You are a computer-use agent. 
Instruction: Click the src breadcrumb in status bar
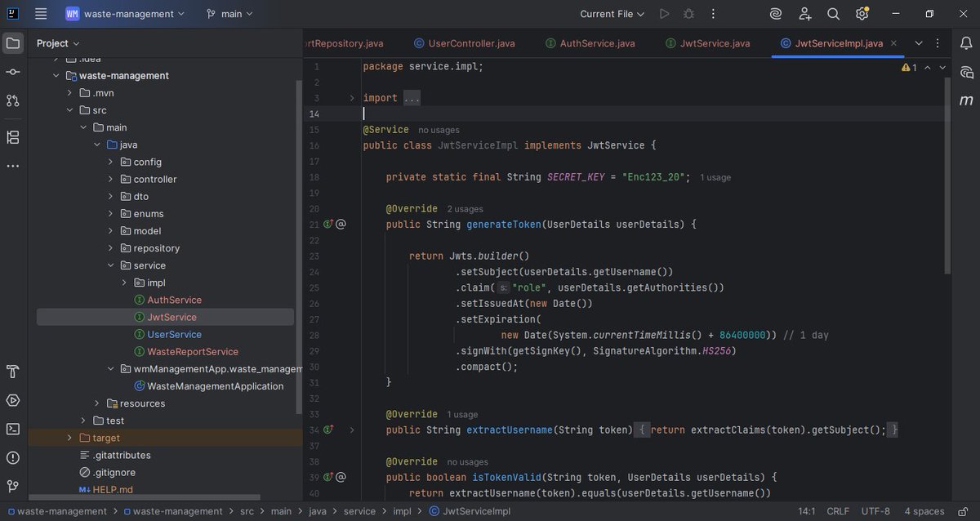click(247, 511)
